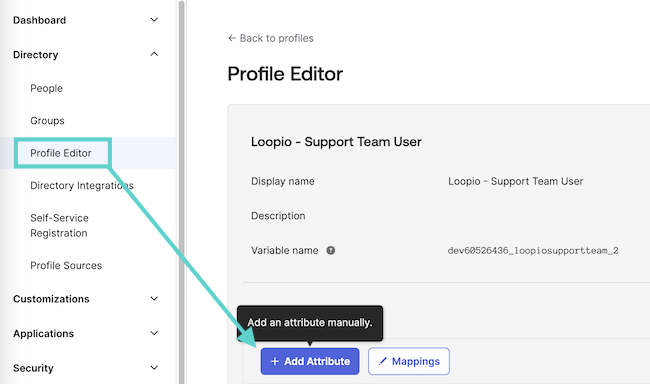Expand the Dashboard menu chevron
This screenshot has height=384, width=650.
[154, 20]
